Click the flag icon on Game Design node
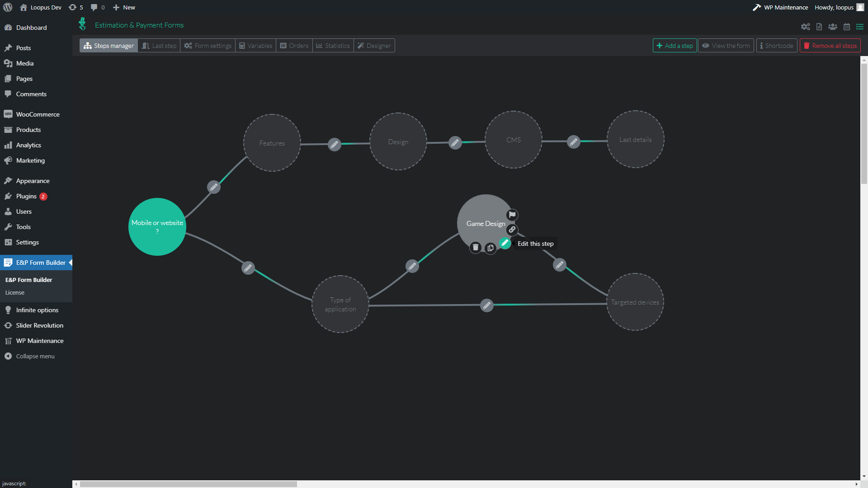The image size is (868, 488). tap(512, 215)
